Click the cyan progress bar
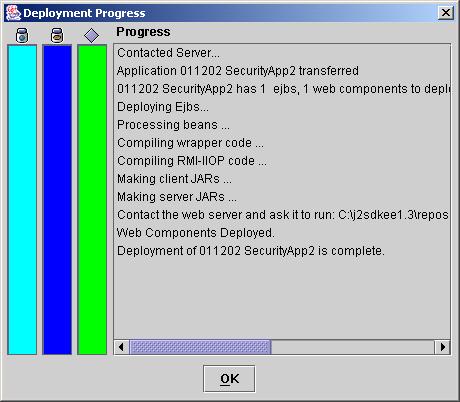The image size is (460, 402). (x=22, y=199)
